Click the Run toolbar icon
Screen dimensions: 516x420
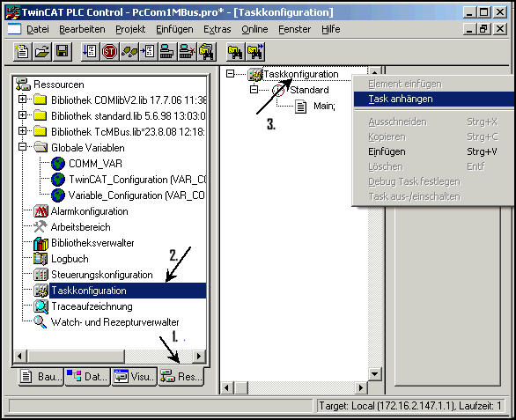(90, 52)
